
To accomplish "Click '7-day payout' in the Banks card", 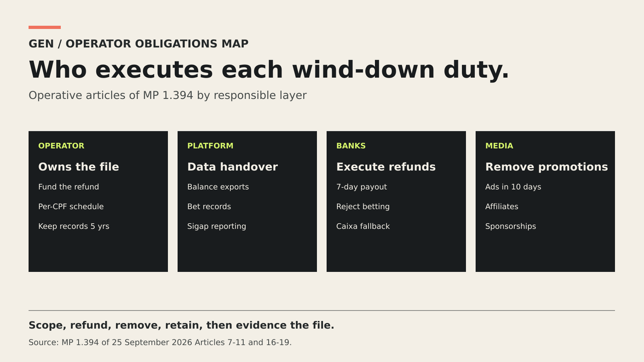I will point(362,187).
